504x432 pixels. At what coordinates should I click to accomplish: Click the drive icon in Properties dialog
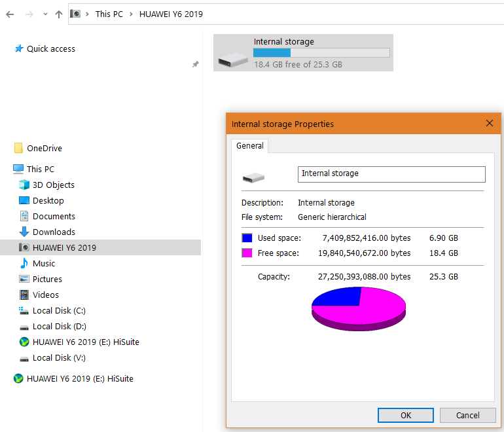[253, 177]
